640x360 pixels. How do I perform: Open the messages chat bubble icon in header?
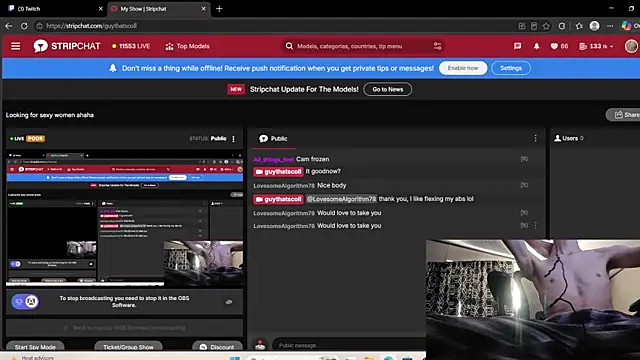(518, 46)
